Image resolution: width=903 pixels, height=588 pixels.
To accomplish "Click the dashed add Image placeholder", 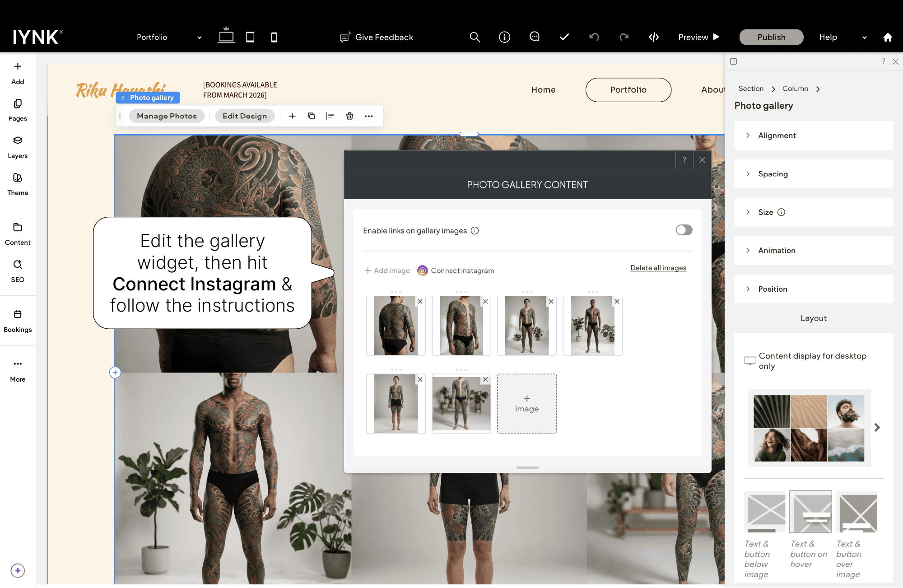I will pos(526,404).
